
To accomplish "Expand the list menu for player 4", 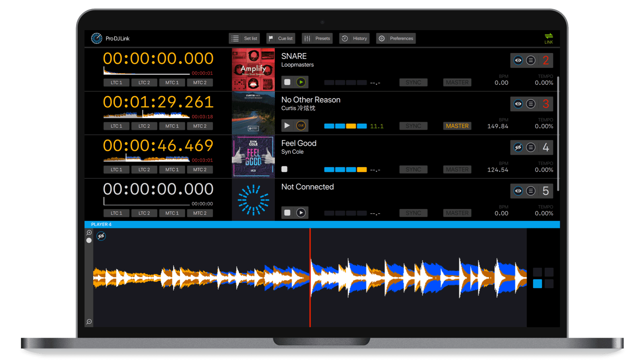I will pos(531,148).
